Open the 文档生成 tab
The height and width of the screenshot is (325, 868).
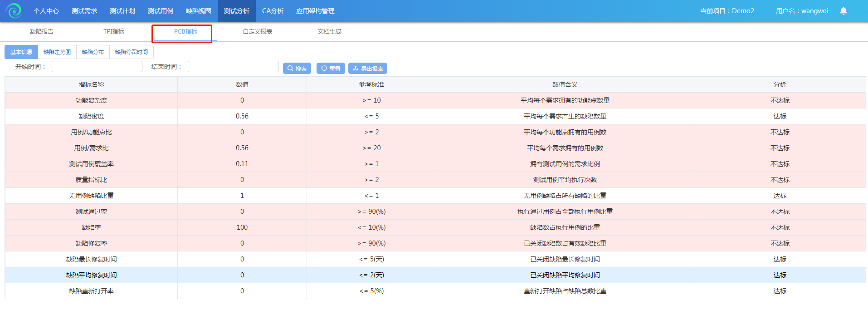pos(329,31)
